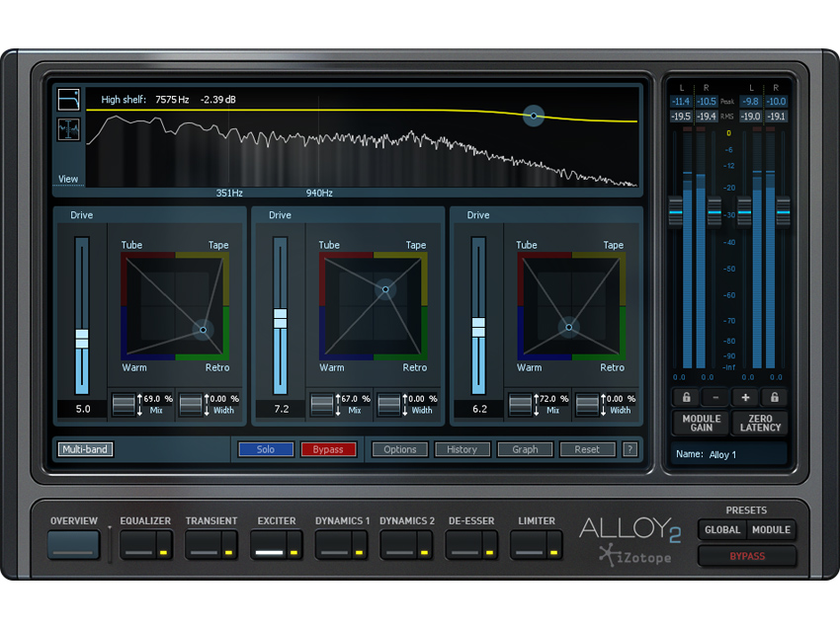The image size is (840, 630).
Task: Click band 2 Width control
Action: (408, 404)
